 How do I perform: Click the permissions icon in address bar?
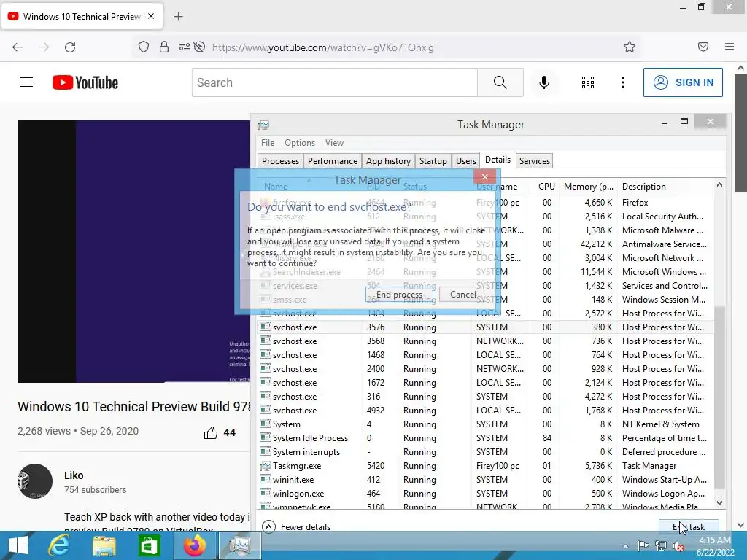(x=184, y=47)
